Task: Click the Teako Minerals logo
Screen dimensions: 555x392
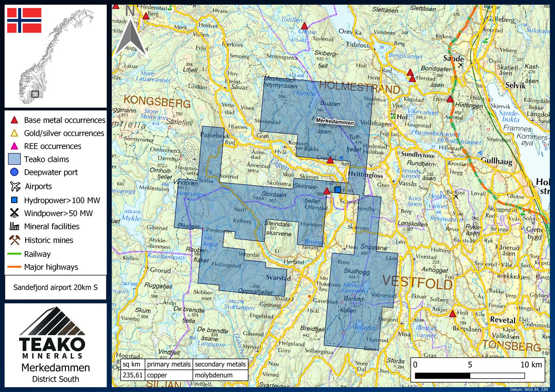Action: 52,333
